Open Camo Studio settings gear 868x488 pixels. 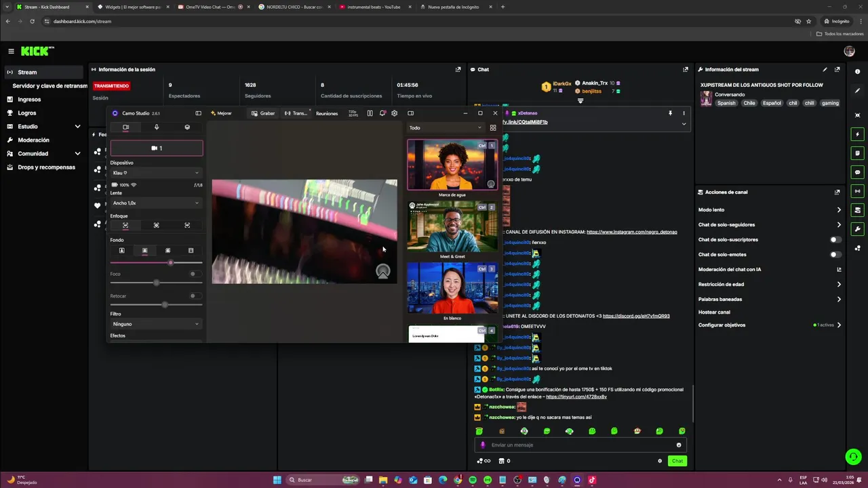(x=395, y=113)
